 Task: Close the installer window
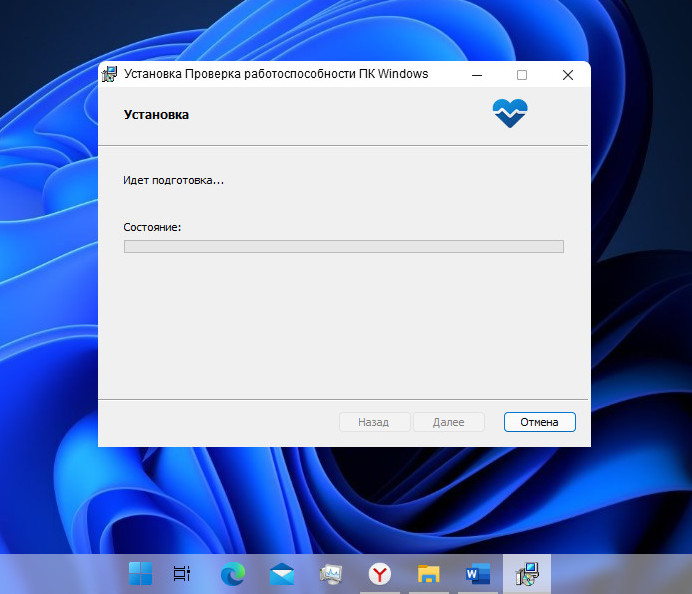click(568, 75)
